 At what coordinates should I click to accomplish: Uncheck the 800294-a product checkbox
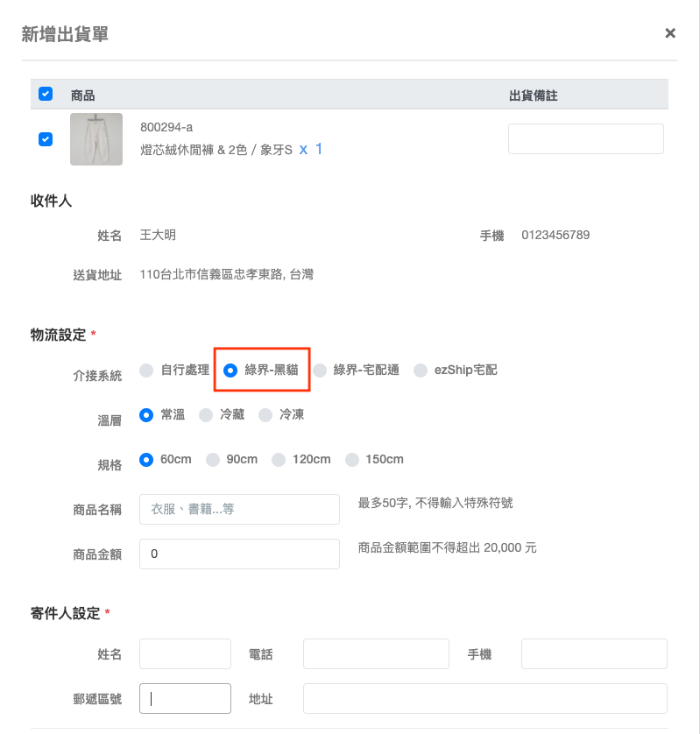click(46, 139)
